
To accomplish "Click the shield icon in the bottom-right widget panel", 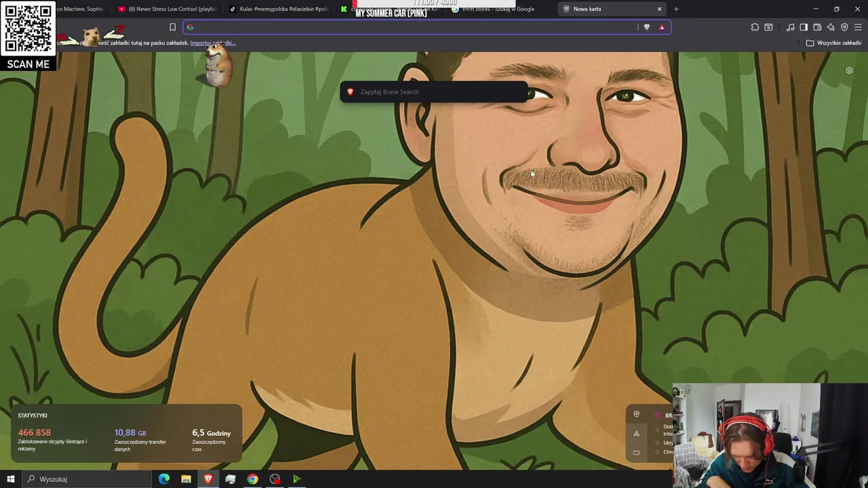I will pos(636,414).
